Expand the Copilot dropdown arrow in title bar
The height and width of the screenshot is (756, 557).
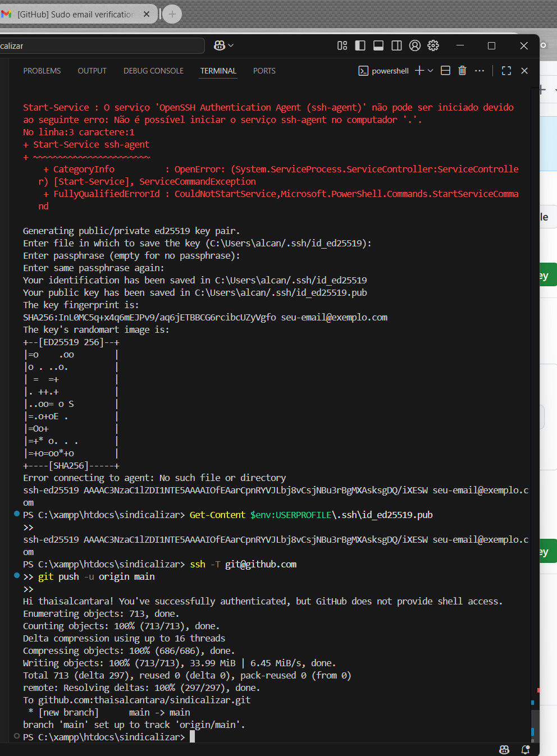pyautogui.click(x=231, y=45)
